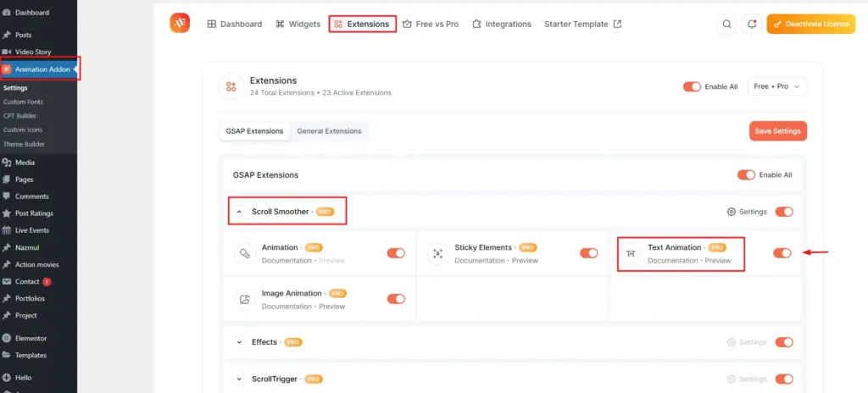The width and height of the screenshot is (868, 393).
Task: Open the Starter Template external link
Action: point(582,24)
